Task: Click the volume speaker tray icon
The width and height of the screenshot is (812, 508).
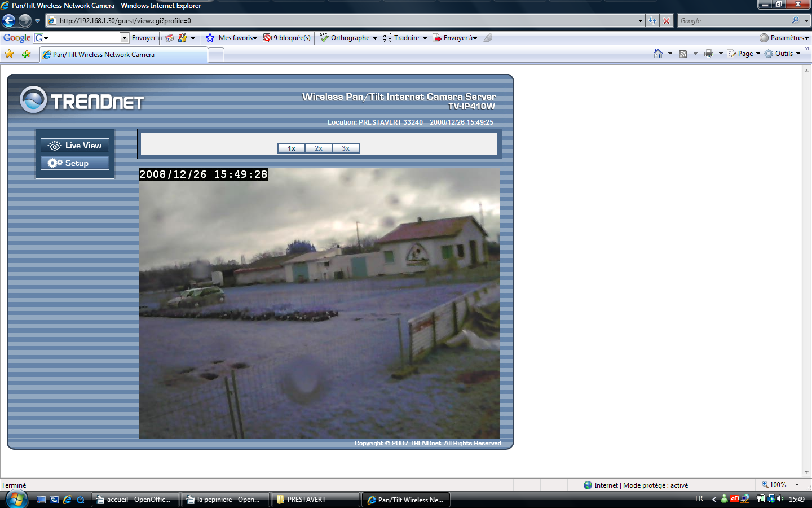Action: pyautogui.click(x=780, y=498)
